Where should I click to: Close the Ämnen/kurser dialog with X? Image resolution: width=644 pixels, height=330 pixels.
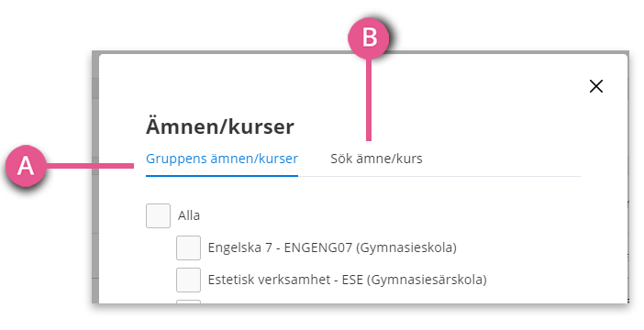(x=596, y=86)
